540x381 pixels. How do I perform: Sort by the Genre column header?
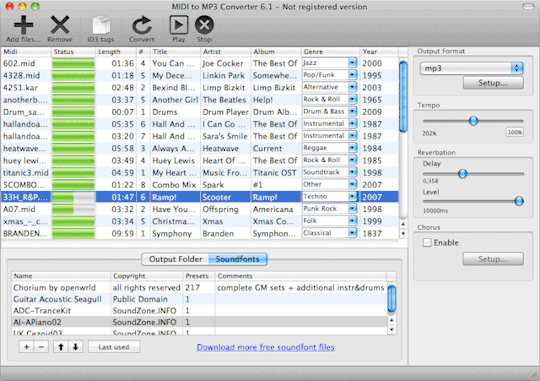coord(331,52)
